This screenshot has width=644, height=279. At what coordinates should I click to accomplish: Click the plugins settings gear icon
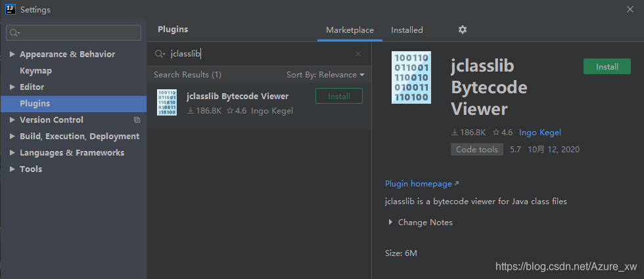click(463, 30)
